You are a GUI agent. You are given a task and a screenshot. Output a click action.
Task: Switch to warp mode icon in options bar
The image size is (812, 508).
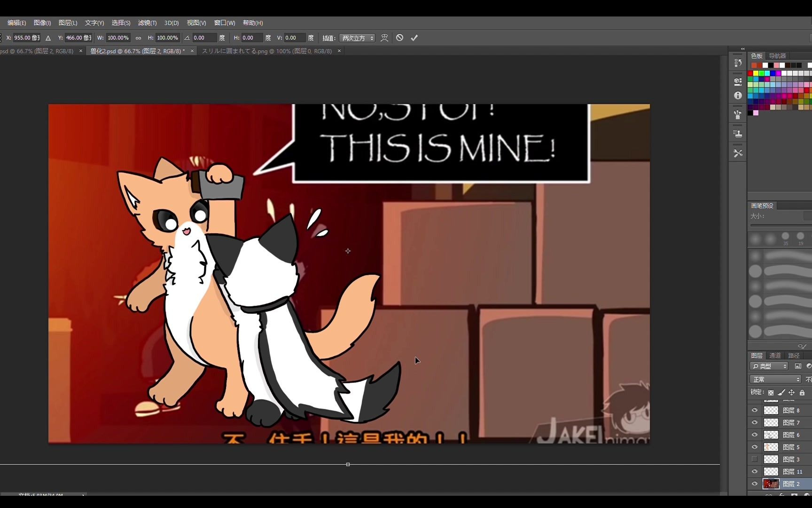coord(384,38)
